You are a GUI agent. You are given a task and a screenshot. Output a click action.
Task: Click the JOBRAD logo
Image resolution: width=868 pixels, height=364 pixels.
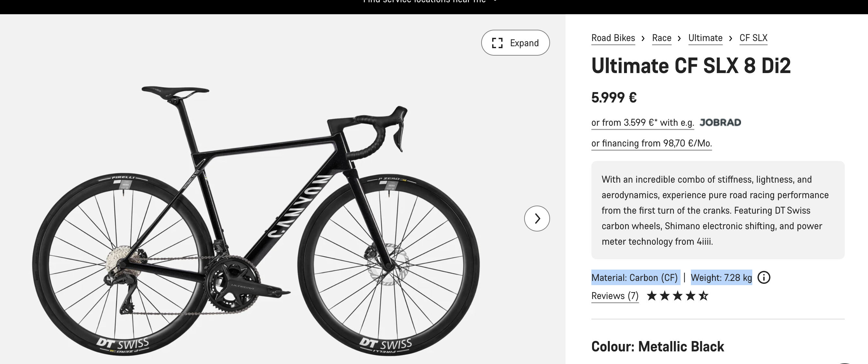coord(720,122)
